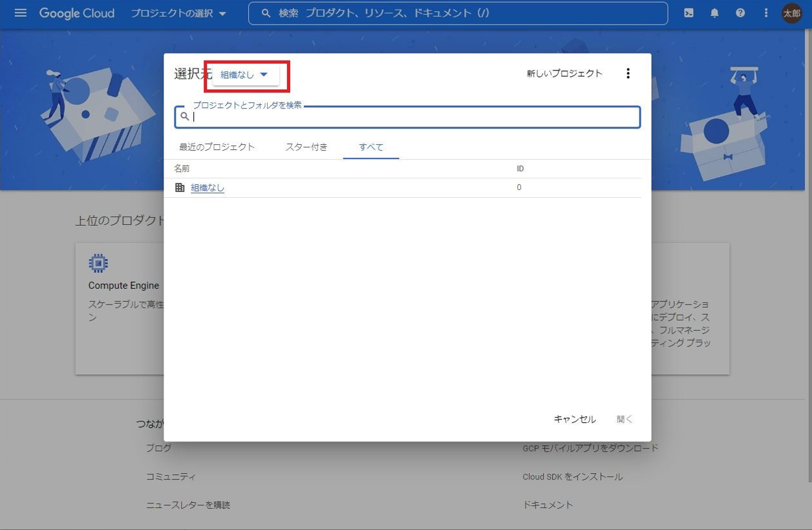
Task: Click the ID column header
Action: pos(520,169)
